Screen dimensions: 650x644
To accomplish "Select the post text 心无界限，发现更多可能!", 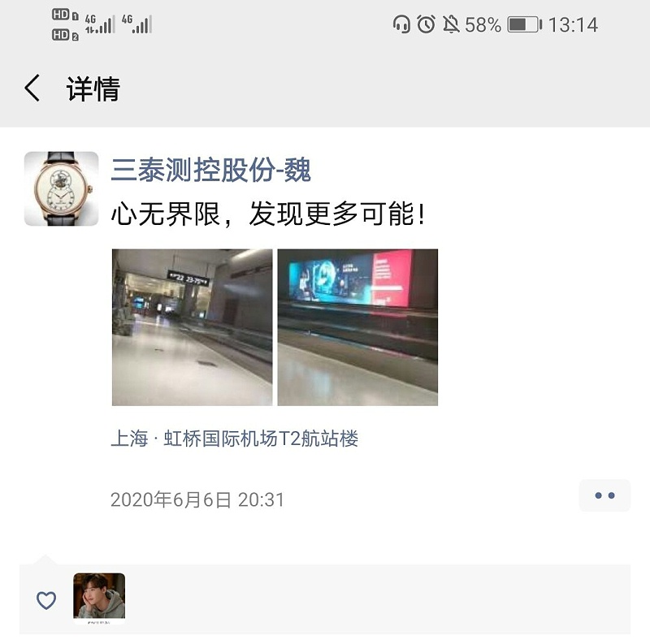I will click(268, 214).
